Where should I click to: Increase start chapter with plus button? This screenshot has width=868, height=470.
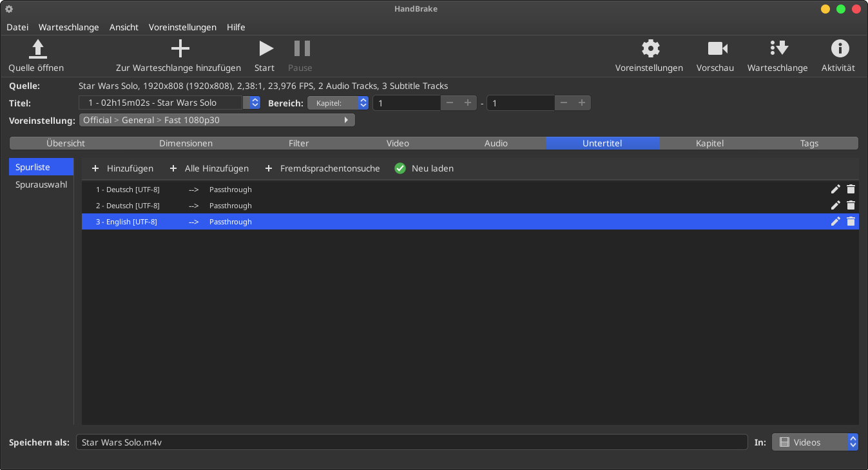[x=468, y=103]
